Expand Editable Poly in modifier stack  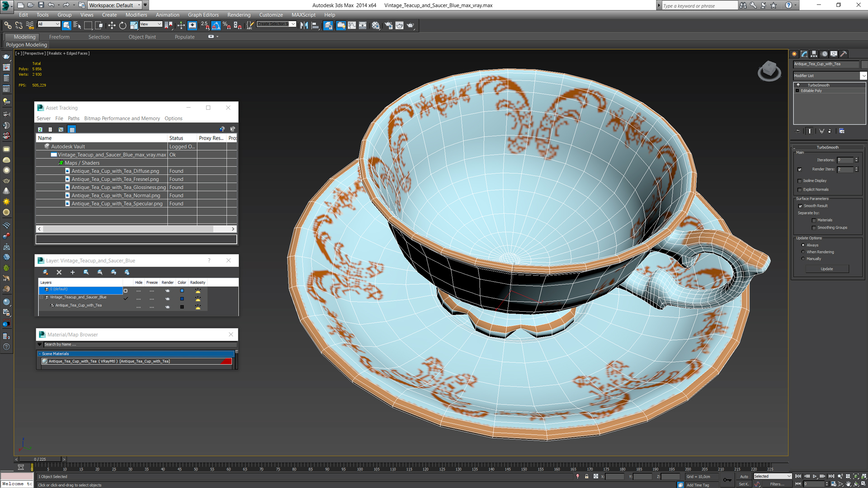click(797, 91)
